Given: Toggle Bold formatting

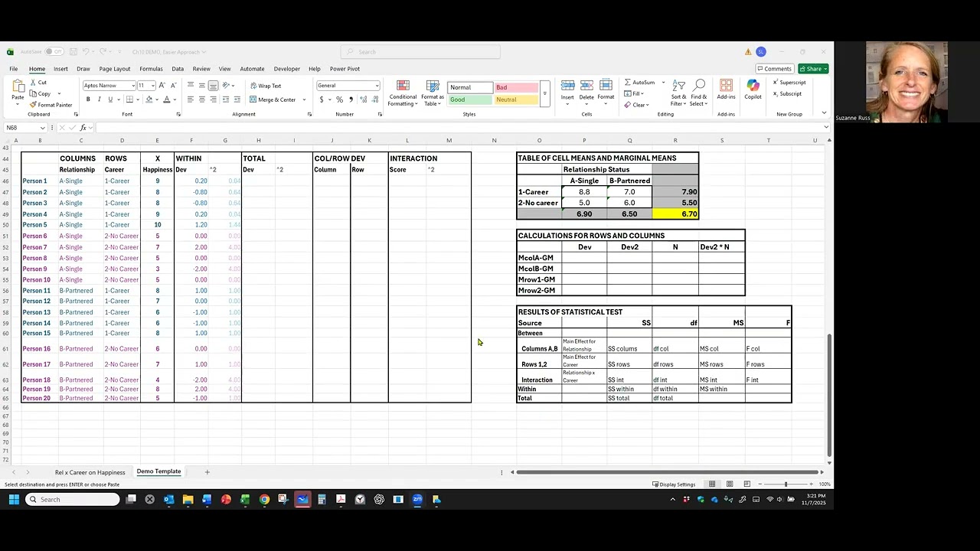Looking at the screenshot, I should 88,99.
